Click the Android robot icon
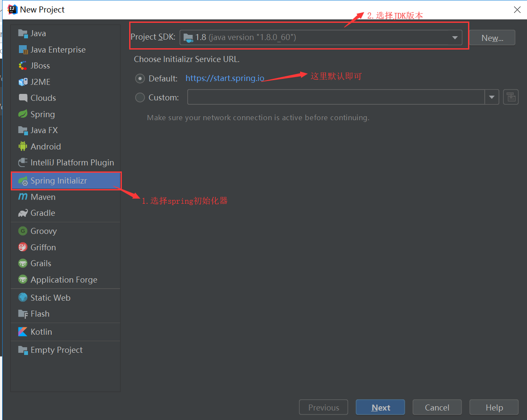This screenshot has height=420, width=527. (23, 146)
